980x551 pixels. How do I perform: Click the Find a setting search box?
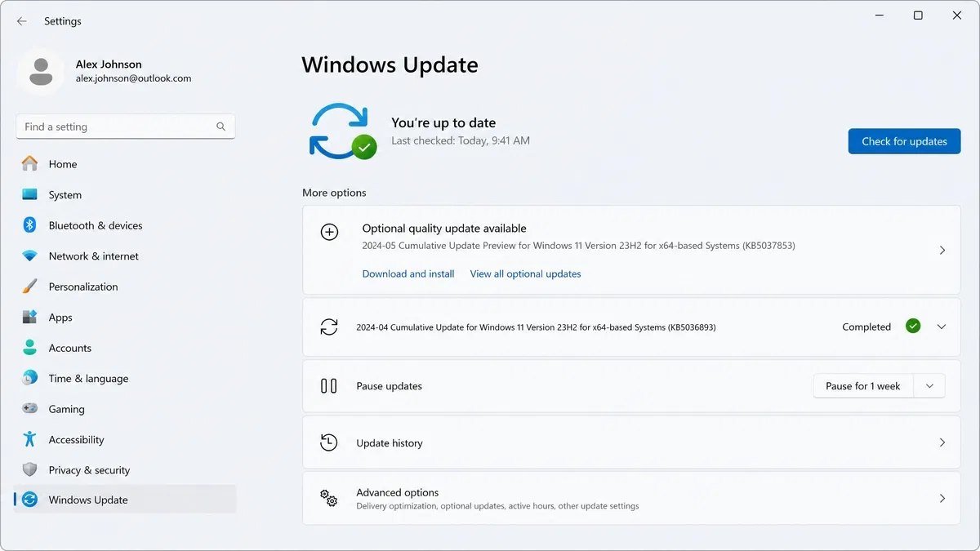tap(126, 127)
